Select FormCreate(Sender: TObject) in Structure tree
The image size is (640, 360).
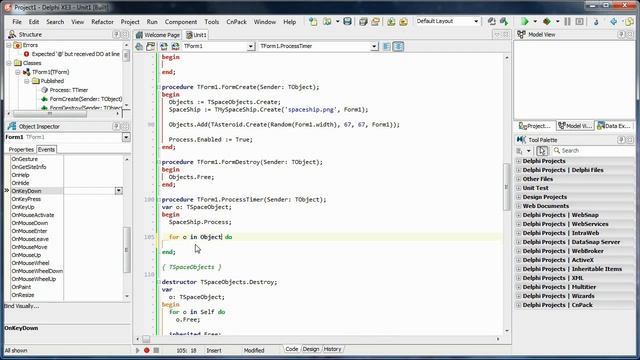86,99
